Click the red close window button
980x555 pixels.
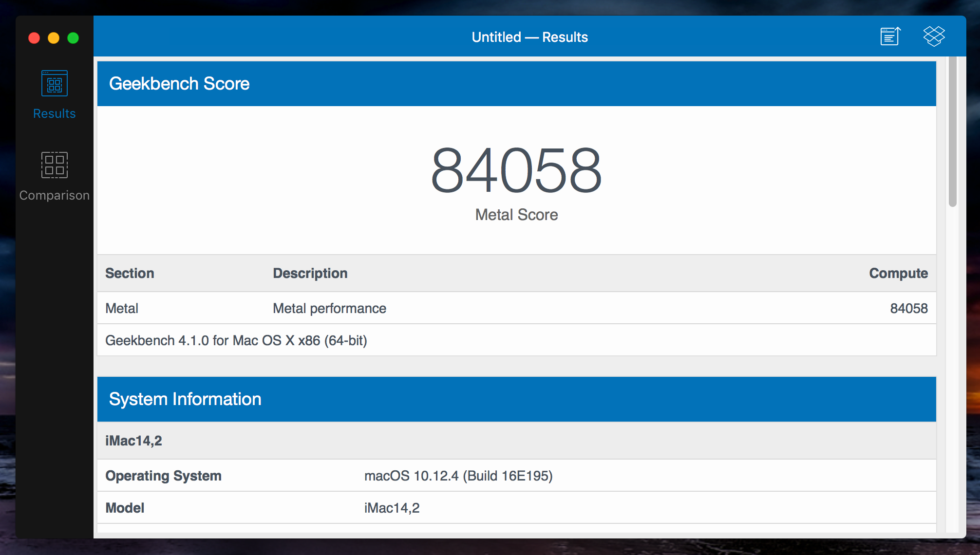pyautogui.click(x=34, y=38)
